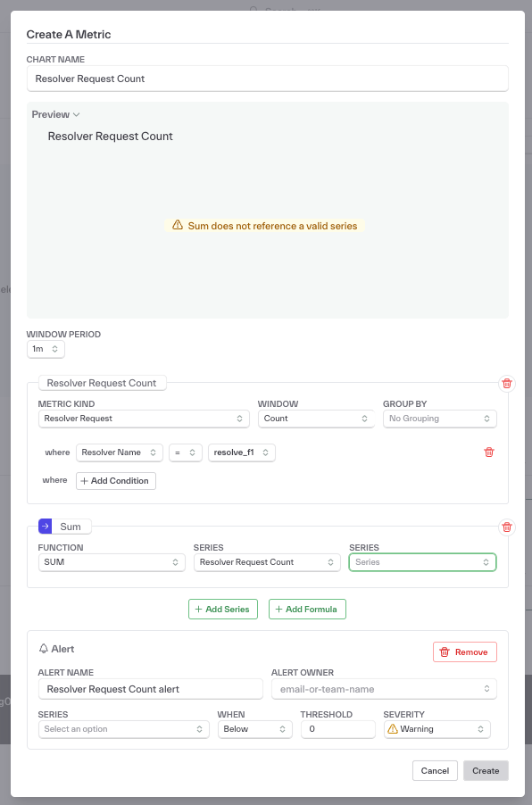Remove the Resolver Name where condition
532x805 pixels.
point(489,452)
